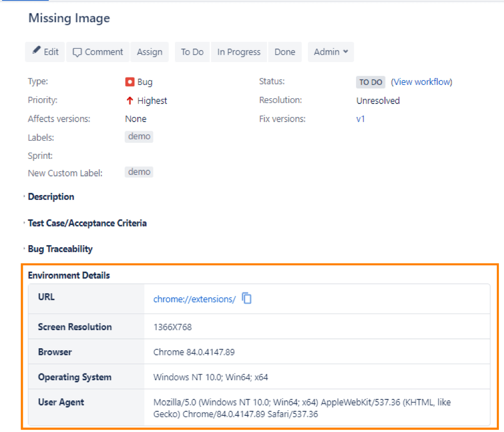This screenshot has width=504, height=432.
Task: Click the Comment speech bubble icon
Action: pos(77,52)
